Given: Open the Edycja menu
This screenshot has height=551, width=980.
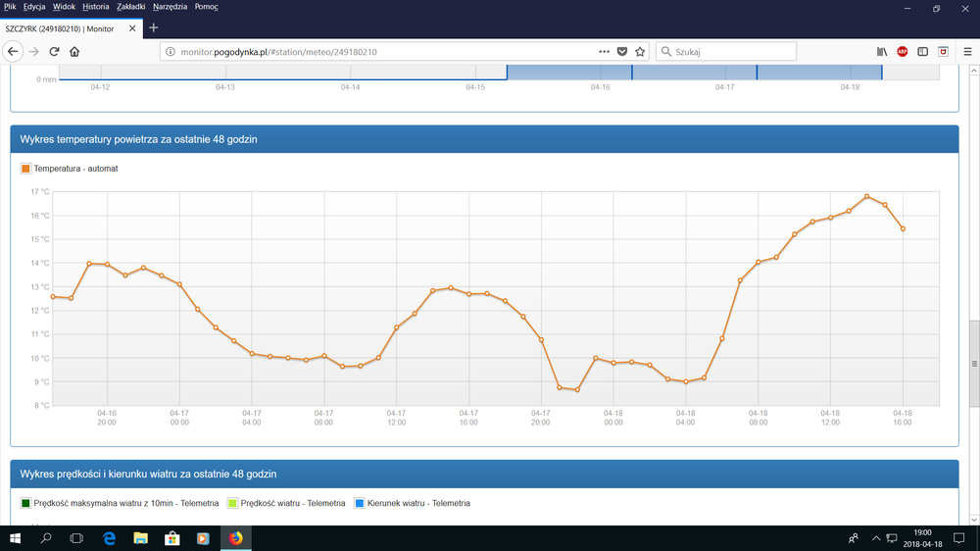Looking at the screenshot, I should (x=33, y=6).
